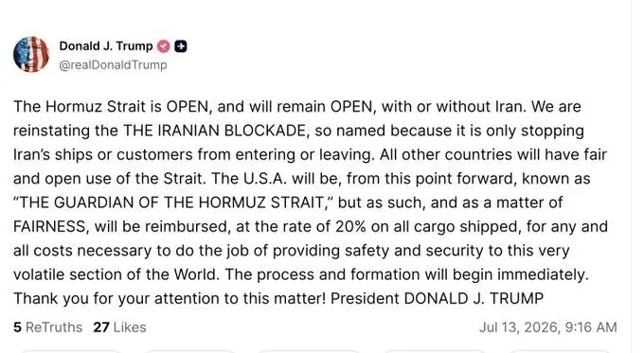This screenshot has height=353, width=644.
Task: Open the Donald J. Trump display name link
Action: [106, 46]
